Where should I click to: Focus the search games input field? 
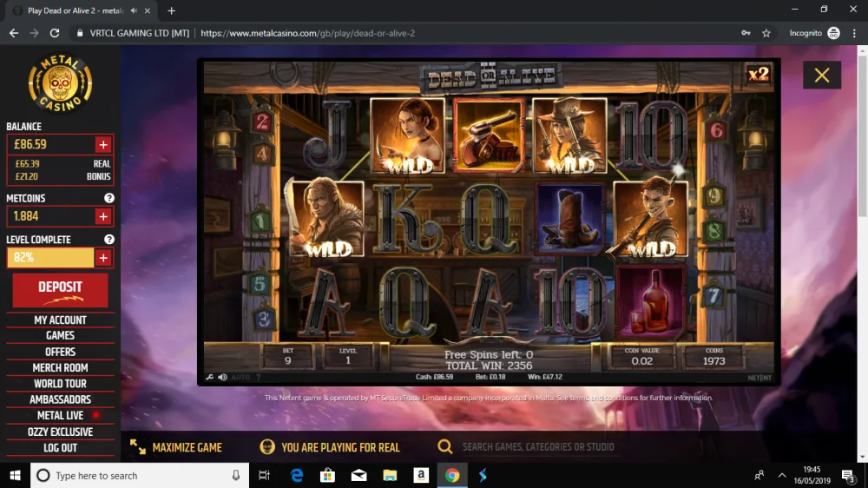(x=540, y=447)
